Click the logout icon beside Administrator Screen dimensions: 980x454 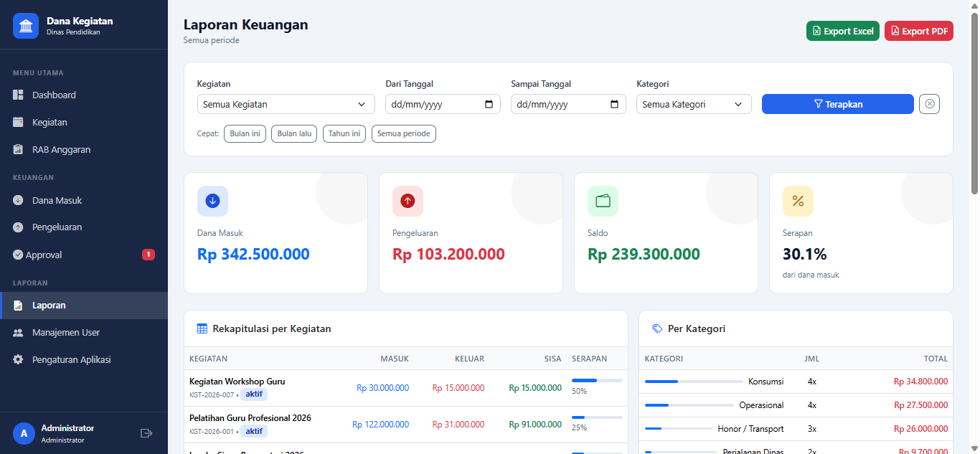[x=146, y=433]
